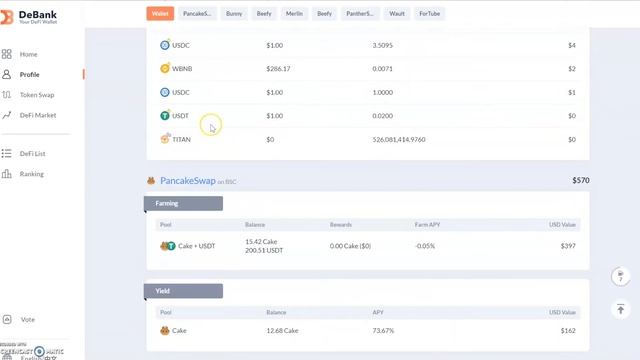Click the Cake + USDT pool icon
Screen dimensions: 640x360
click(x=168, y=246)
